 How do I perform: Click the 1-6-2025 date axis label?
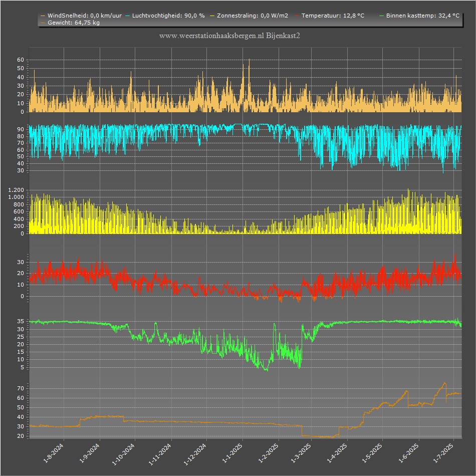point(408,453)
